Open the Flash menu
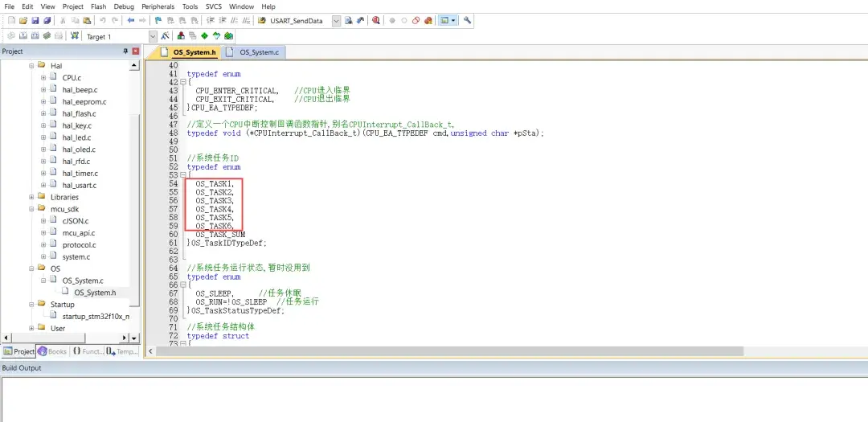868x422 pixels. click(99, 6)
